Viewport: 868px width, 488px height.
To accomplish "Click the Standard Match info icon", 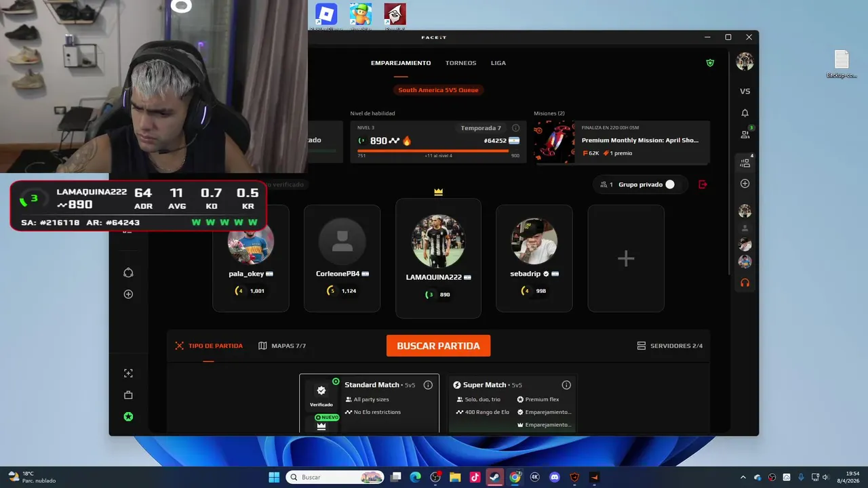I will coord(428,385).
